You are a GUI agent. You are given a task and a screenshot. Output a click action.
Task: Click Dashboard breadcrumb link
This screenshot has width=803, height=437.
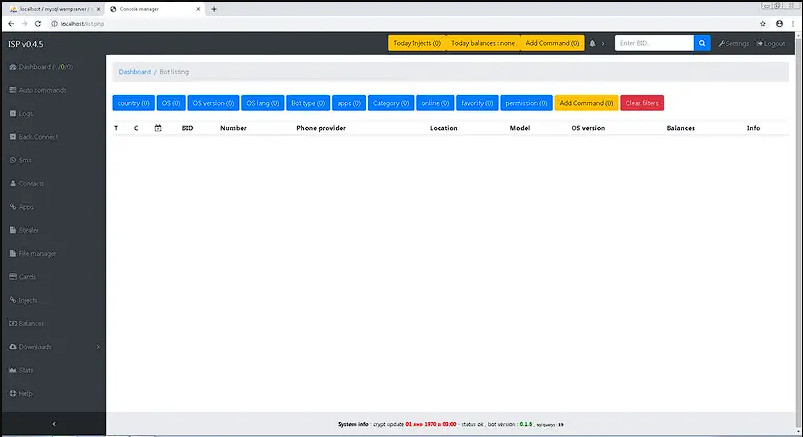(x=135, y=72)
